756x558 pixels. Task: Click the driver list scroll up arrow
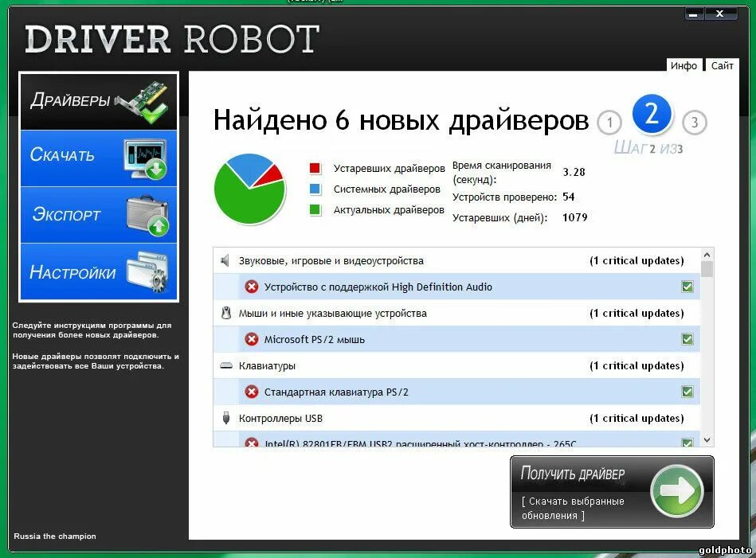tap(707, 255)
